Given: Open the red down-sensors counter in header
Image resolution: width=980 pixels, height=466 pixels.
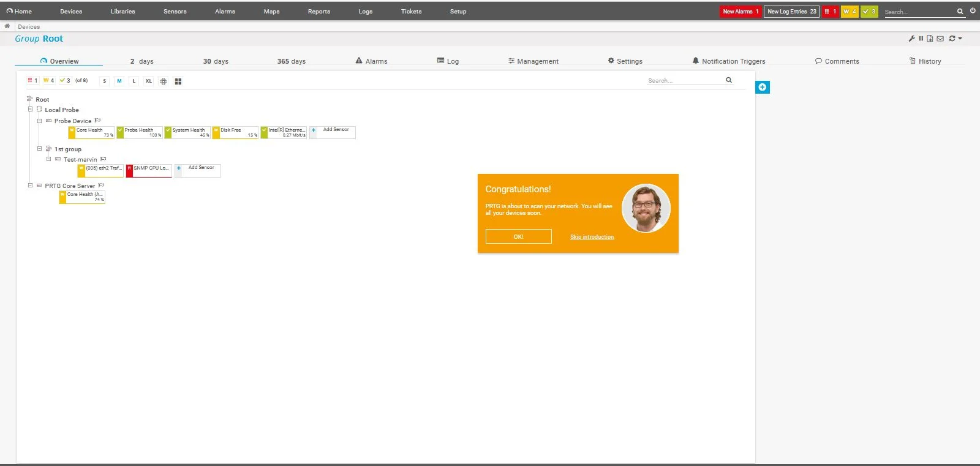Looking at the screenshot, I should click(830, 12).
